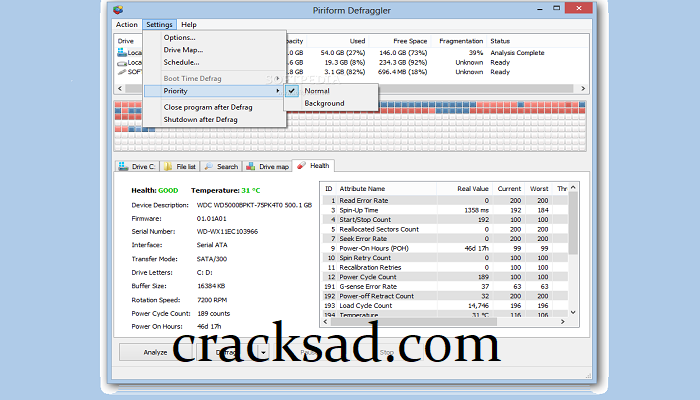This screenshot has width=700, height=400.
Task: Sort by Status column header
Action: pyautogui.click(x=500, y=41)
